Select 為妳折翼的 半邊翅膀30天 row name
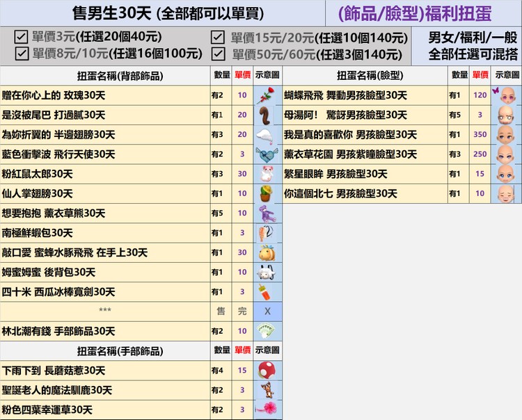Viewport: 522px width, 420px height. (x=58, y=135)
